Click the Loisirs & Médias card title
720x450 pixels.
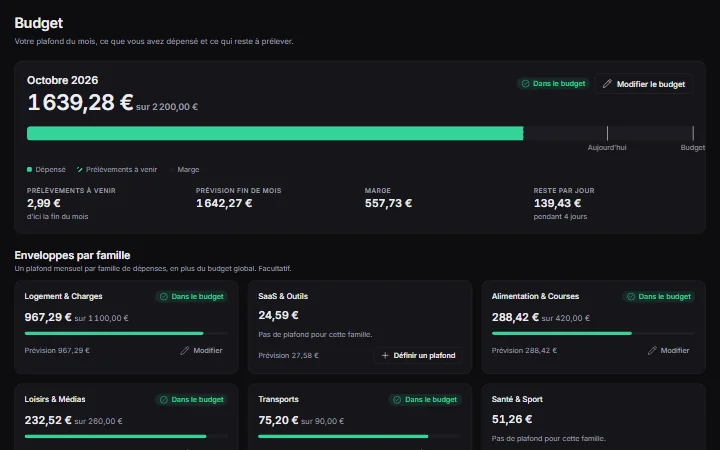(x=55, y=399)
